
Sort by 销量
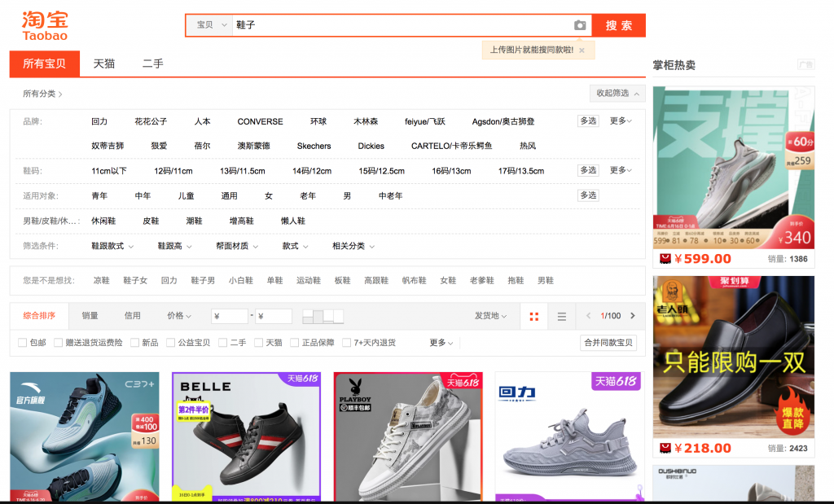[90, 316]
